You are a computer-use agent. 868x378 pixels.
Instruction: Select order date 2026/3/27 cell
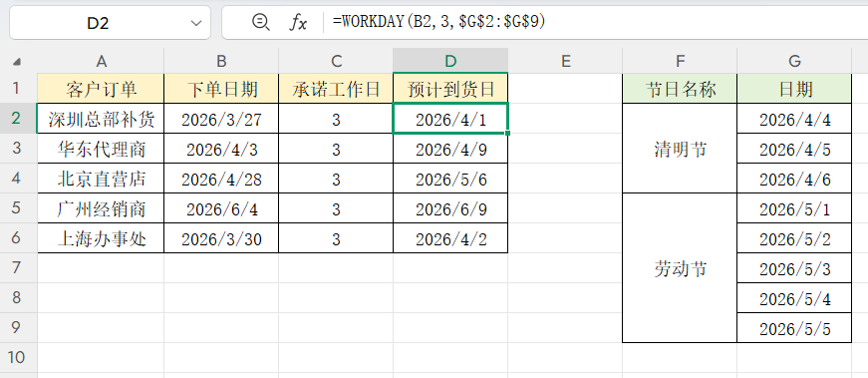(221, 118)
